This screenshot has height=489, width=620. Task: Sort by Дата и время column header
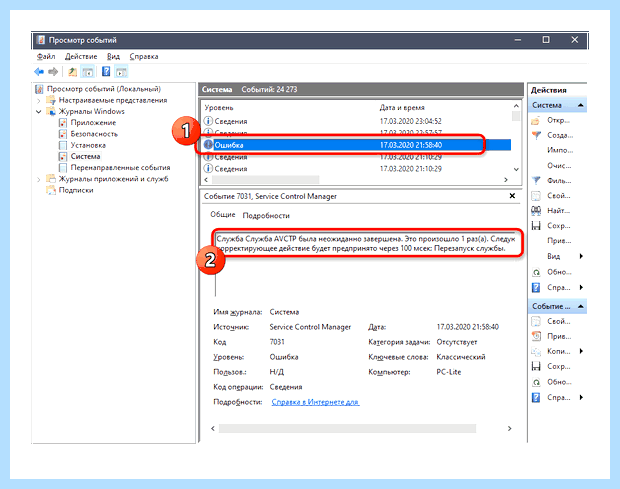click(x=402, y=108)
